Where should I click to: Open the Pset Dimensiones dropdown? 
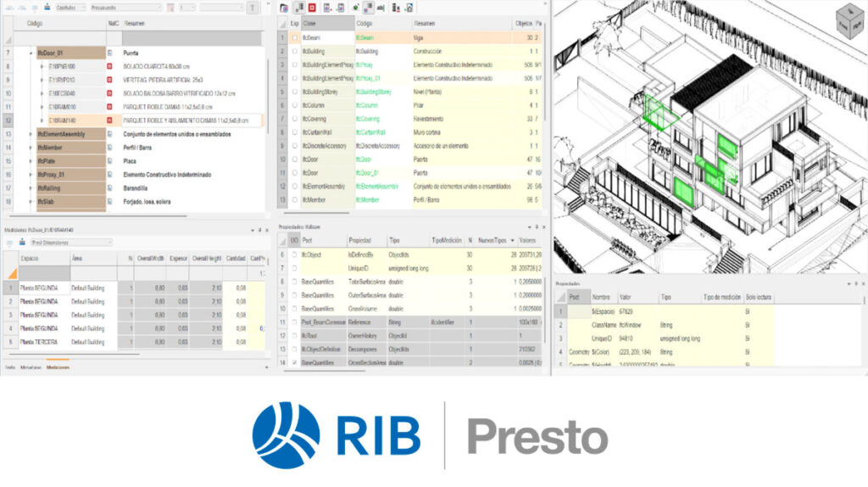pos(71,243)
